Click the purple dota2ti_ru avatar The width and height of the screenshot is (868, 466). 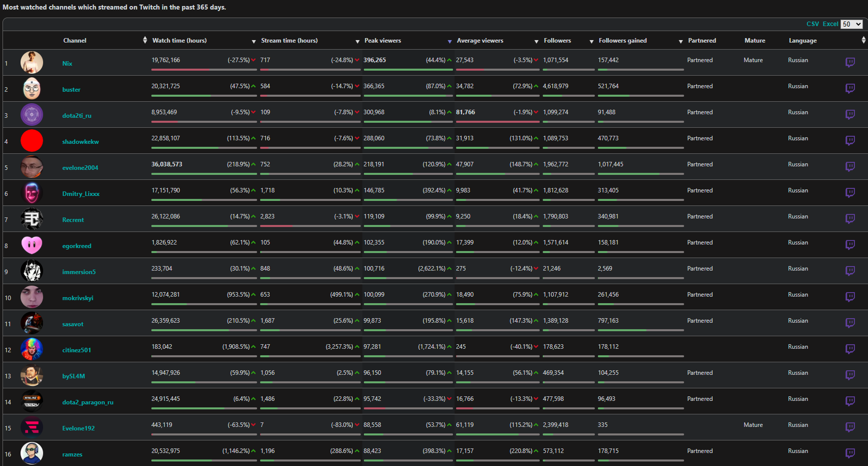[32, 115]
